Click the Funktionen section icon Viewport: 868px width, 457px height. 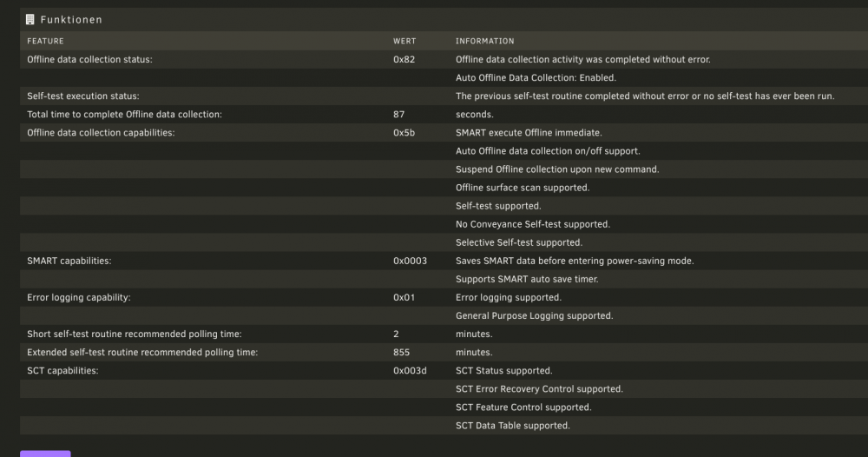tap(30, 19)
